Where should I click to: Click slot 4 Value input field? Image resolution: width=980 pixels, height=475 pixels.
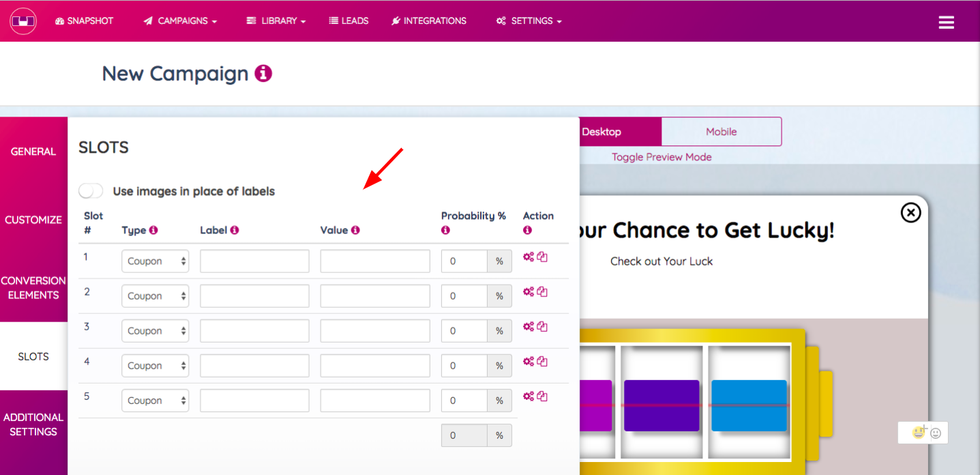tap(375, 366)
